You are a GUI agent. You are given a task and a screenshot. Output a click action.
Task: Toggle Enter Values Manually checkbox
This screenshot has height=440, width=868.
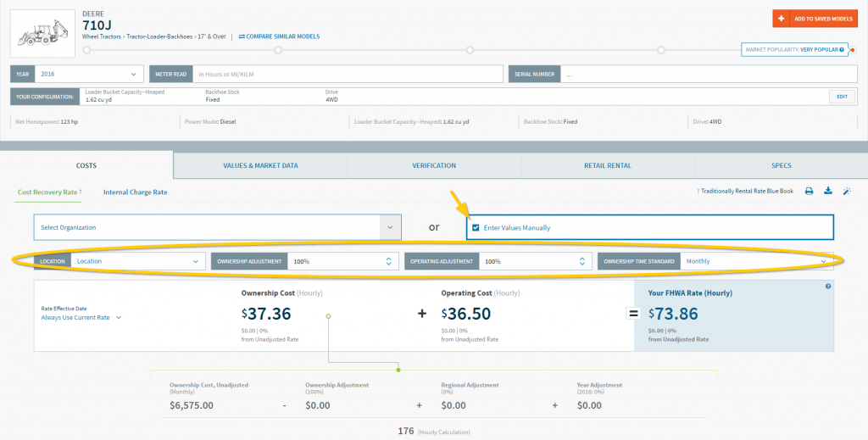476,227
